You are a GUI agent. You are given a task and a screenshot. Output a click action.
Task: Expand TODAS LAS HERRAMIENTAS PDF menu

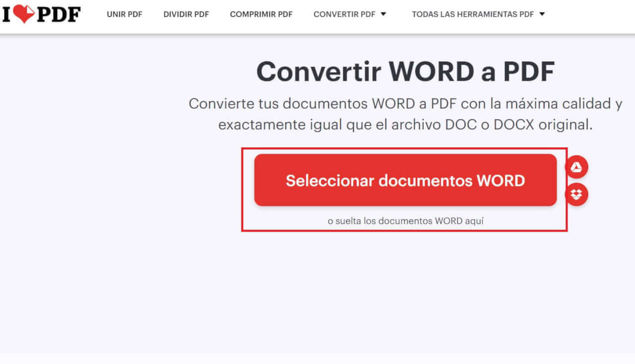(x=478, y=14)
